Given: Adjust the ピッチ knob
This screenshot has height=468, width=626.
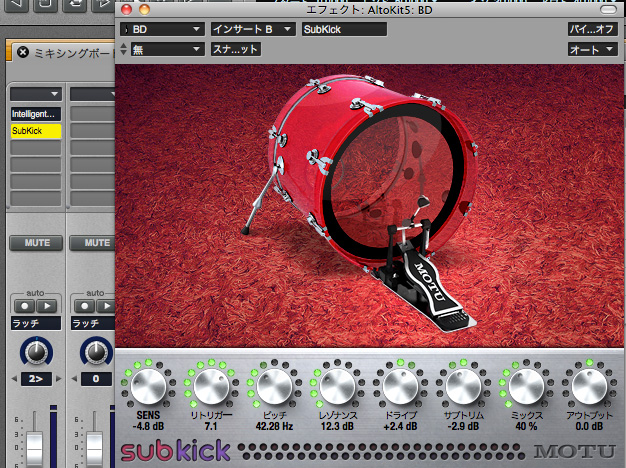Looking at the screenshot, I should [274, 386].
